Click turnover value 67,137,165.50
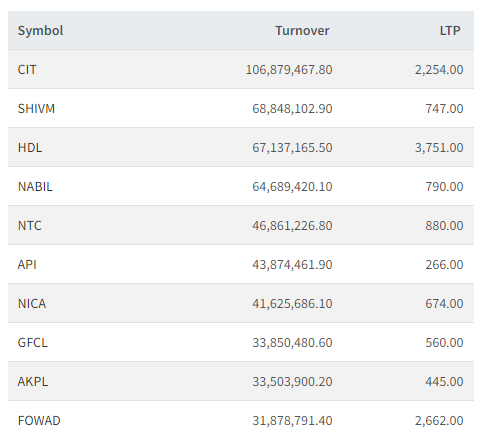The image size is (483, 436). pos(292,148)
